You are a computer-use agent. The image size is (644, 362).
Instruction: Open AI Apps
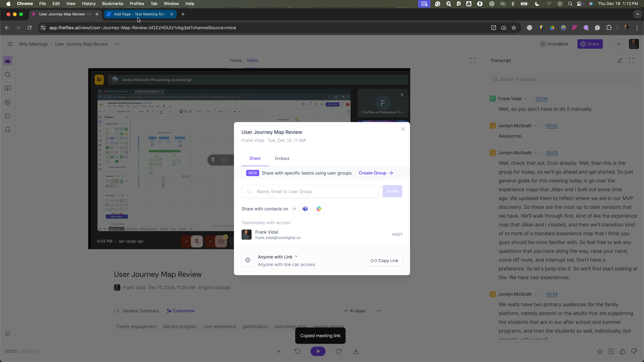(x=355, y=311)
